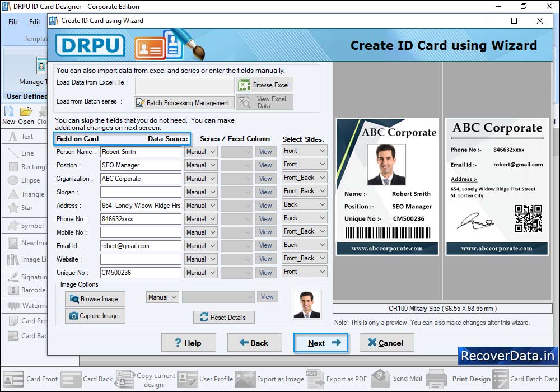Click Print Design
Screen dimensions: 560x392
click(459, 379)
